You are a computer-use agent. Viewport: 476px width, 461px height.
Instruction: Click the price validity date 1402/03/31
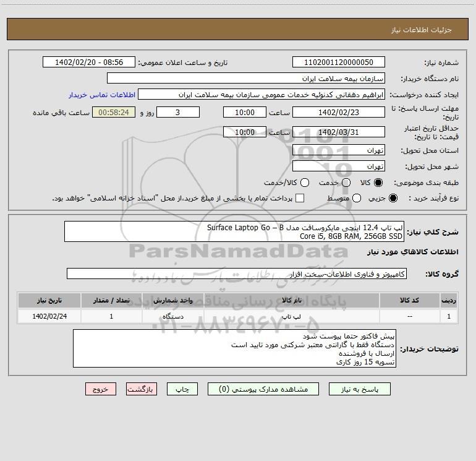click(x=339, y=132)
